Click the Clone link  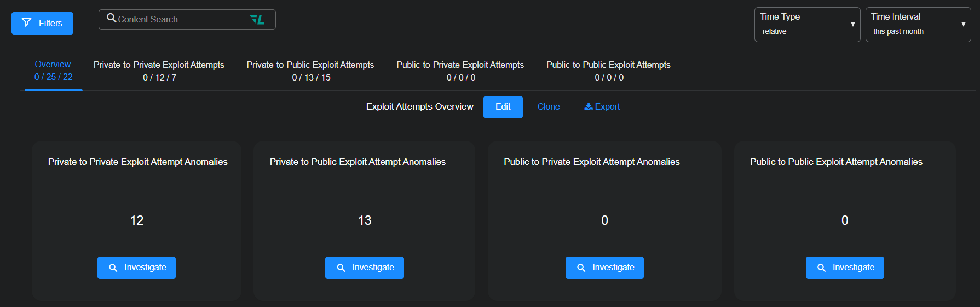click(x=548, y=107)
